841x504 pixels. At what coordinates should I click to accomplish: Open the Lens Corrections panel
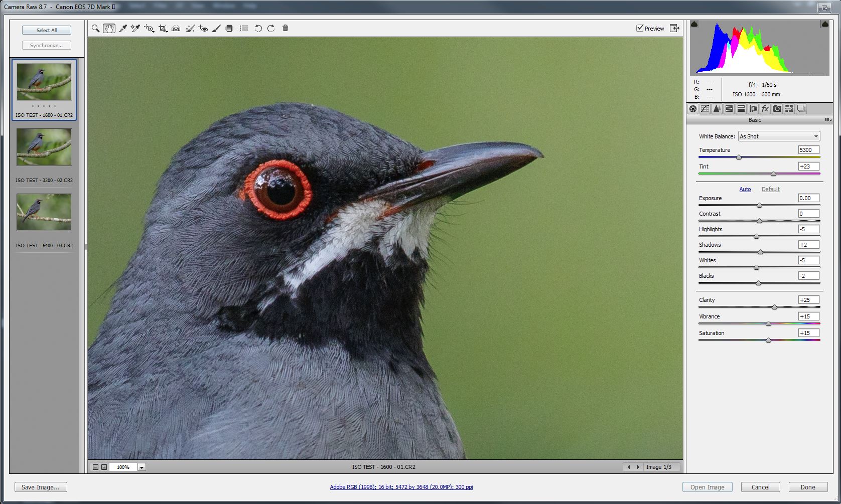(753, 109)
